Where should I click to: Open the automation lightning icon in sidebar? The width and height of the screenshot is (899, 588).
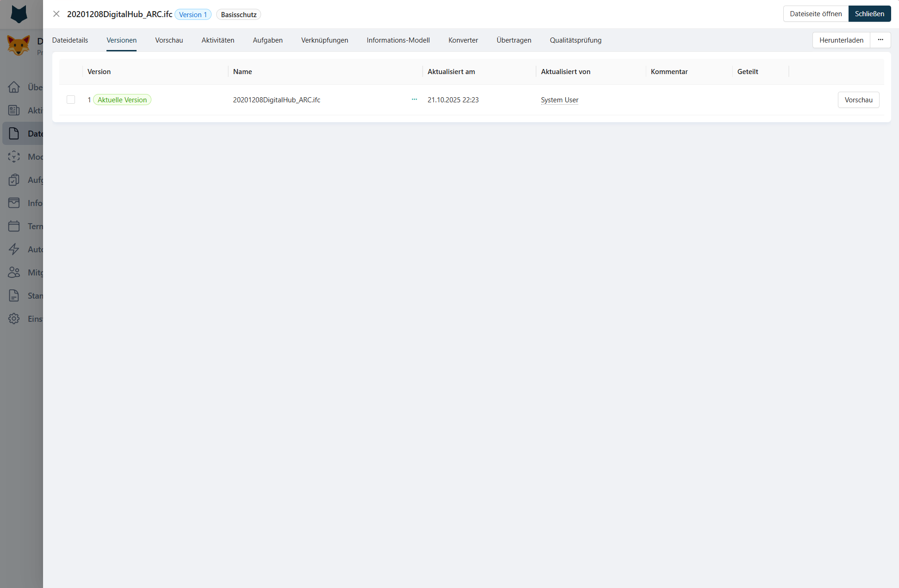14,249
